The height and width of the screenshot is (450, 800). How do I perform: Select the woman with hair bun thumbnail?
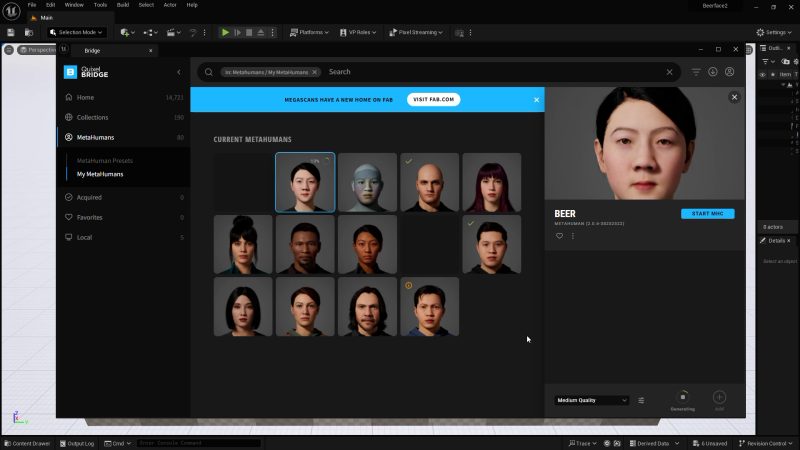(243, 244)
